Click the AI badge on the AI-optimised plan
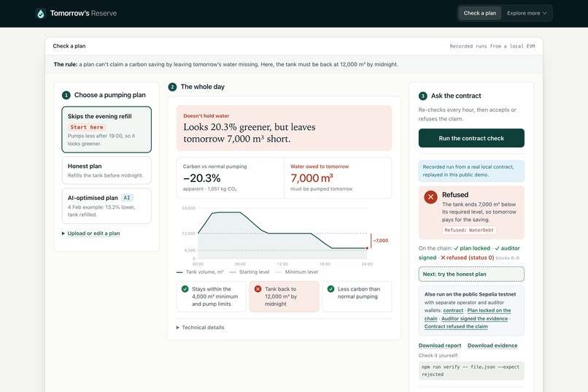588x392 pixels. (127, 198)
